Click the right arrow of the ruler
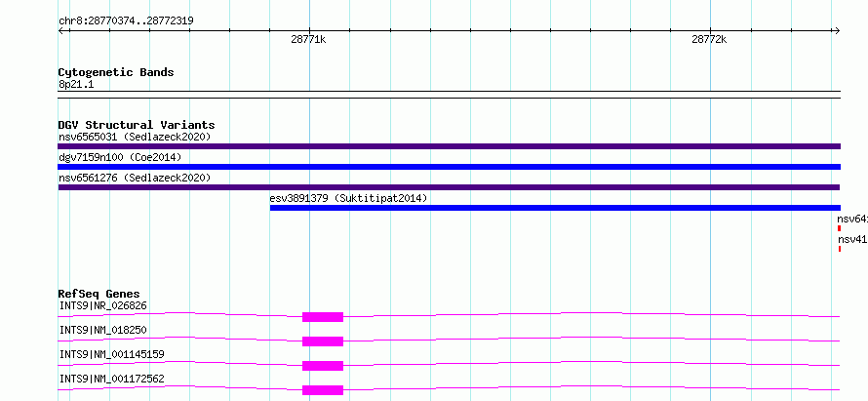 tap(837, 31)
